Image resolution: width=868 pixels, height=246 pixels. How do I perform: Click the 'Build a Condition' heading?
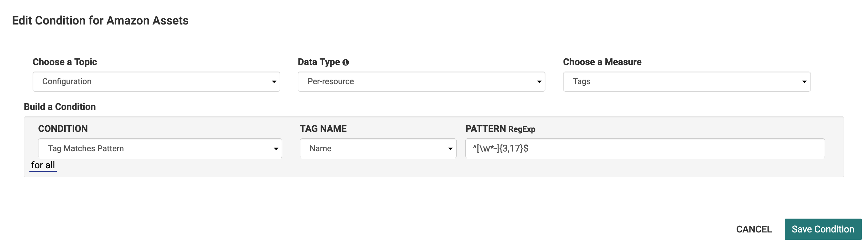tap(60, 107)
